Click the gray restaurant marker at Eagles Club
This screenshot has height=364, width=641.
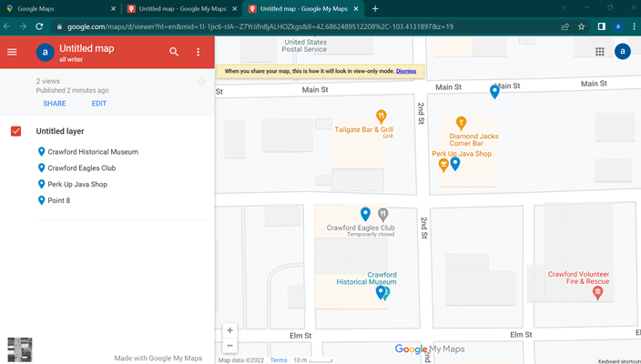tap(382, 215)
